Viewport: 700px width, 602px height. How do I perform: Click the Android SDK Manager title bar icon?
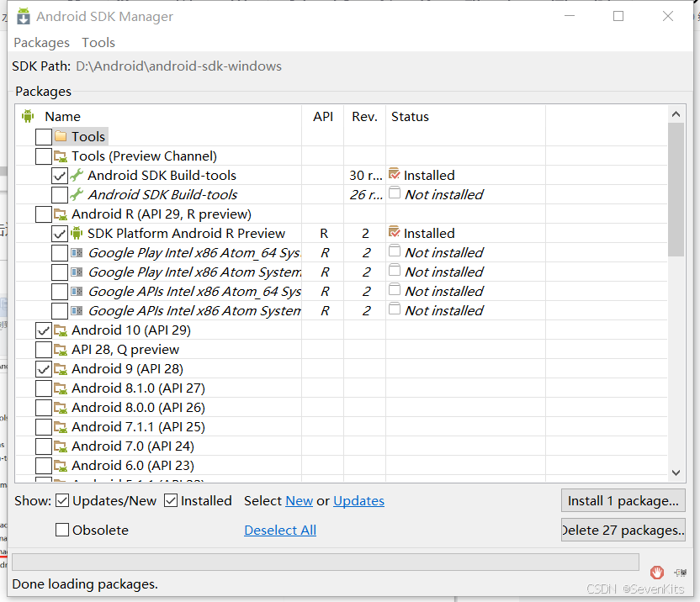24,16
